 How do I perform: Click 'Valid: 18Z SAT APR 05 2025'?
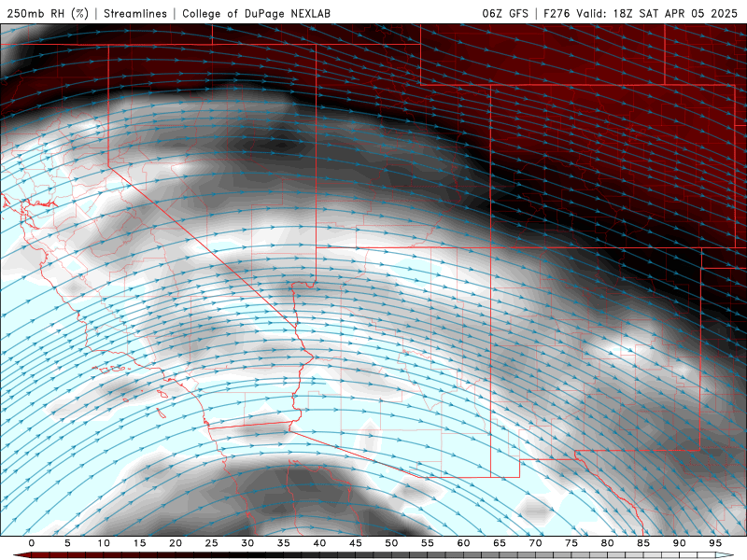pos(657,13)
